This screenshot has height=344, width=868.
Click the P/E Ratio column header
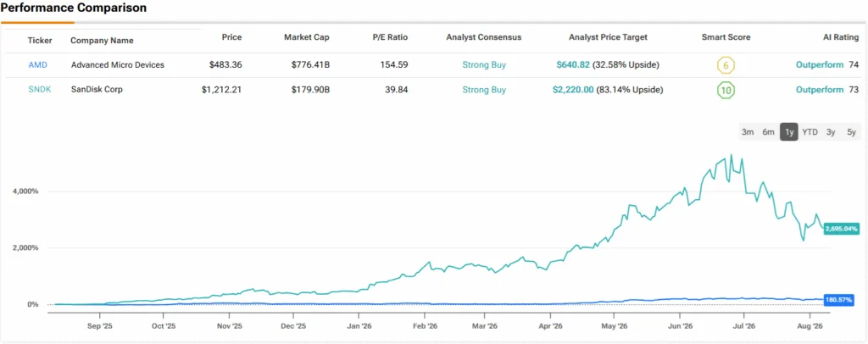coord(390,37)
